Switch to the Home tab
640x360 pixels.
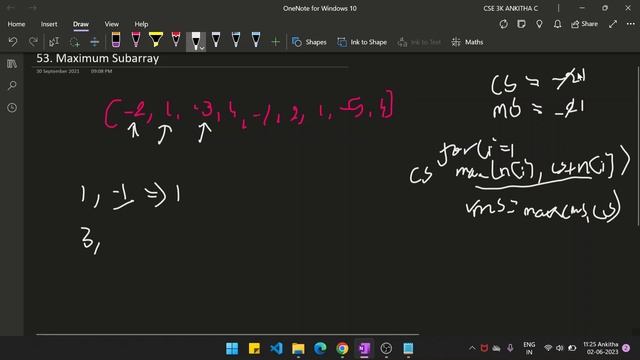pos(16,24)
